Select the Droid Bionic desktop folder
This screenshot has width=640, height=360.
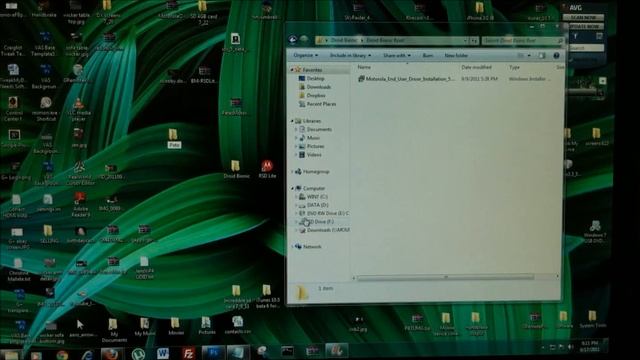[236, 169]
